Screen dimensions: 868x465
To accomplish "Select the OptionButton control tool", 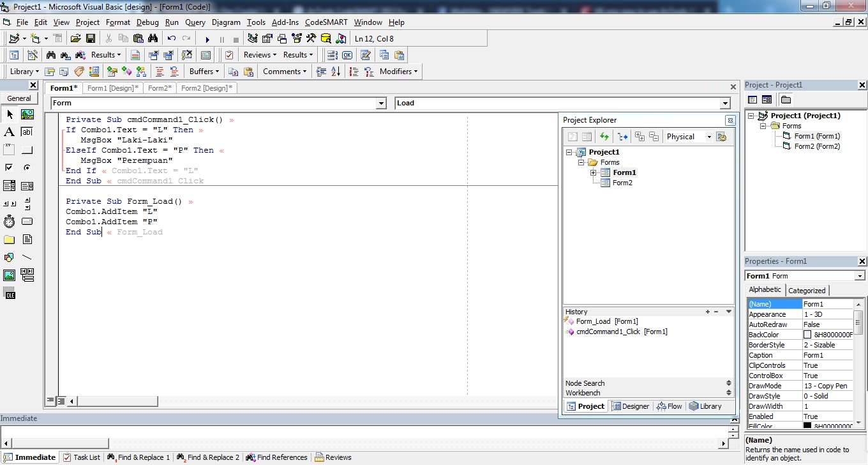I will click(27, 168).
